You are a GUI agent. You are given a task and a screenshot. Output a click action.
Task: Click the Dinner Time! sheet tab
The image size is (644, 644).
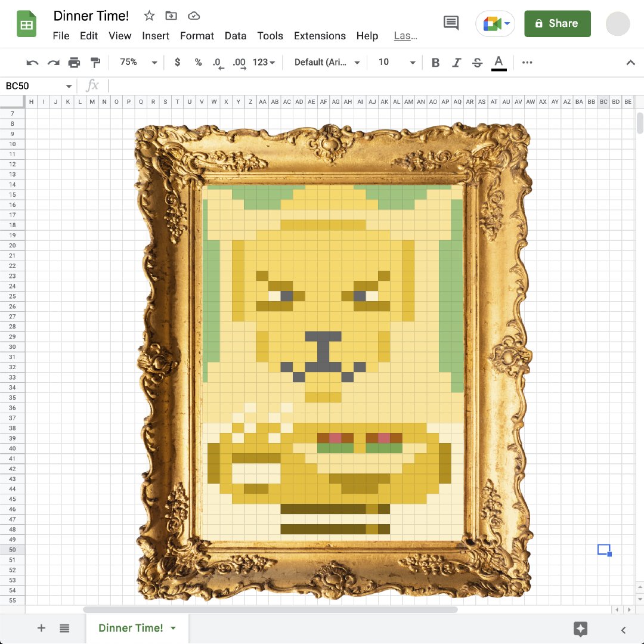click(131, 627)
